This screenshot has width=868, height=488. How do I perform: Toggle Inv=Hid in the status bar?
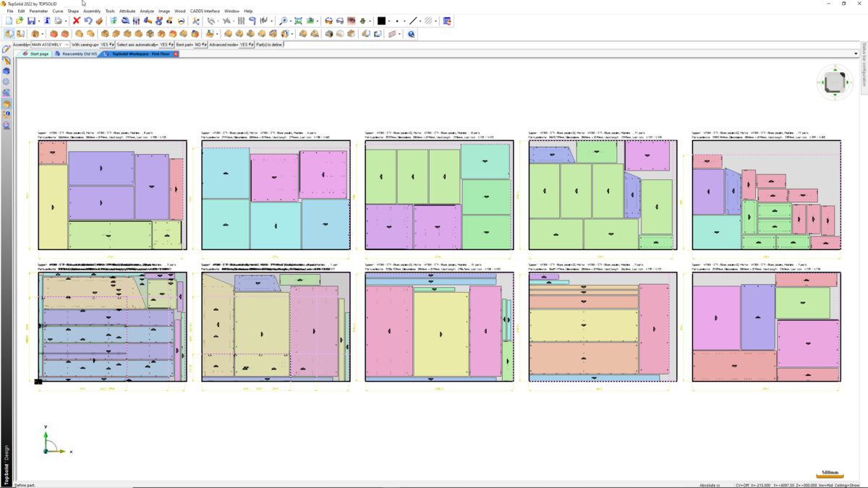tap(825, 485)
